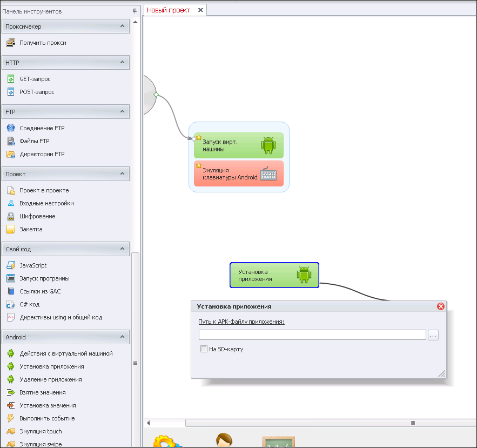Click keyboard icon on Эмуляция клавиатуры block
The image size is (477, 448).
pos(268,174)
